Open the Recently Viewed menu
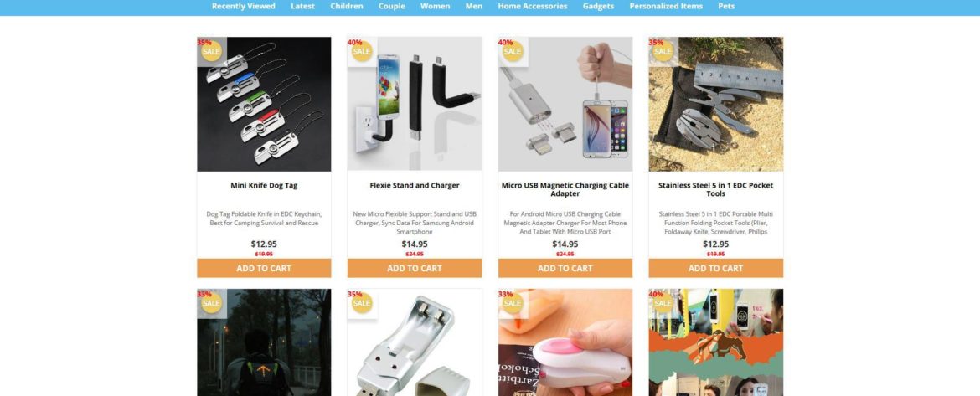This screenshot has height=396, width=980. [x=243, y=6]
